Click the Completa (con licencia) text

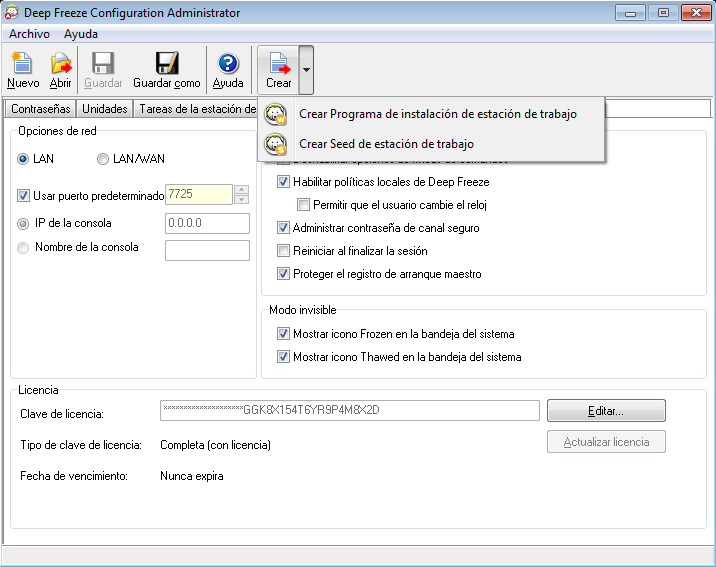[x=215, y=445]
